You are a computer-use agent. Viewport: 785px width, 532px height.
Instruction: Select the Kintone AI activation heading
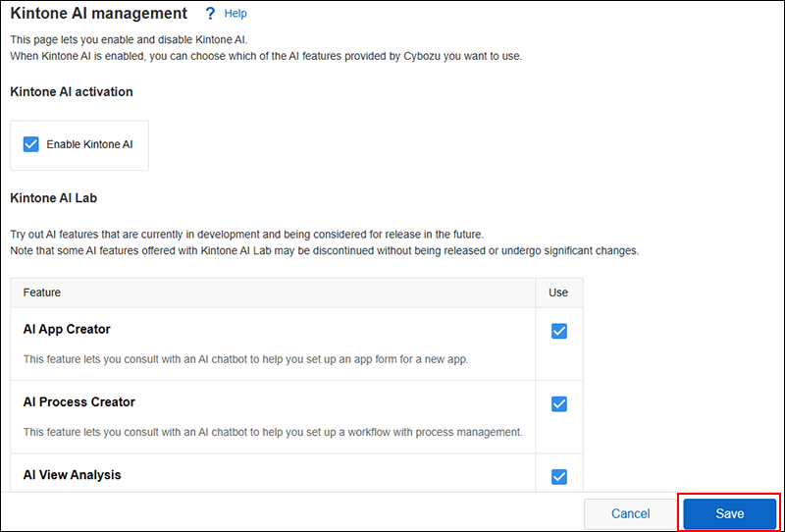(x=72, y=91)
